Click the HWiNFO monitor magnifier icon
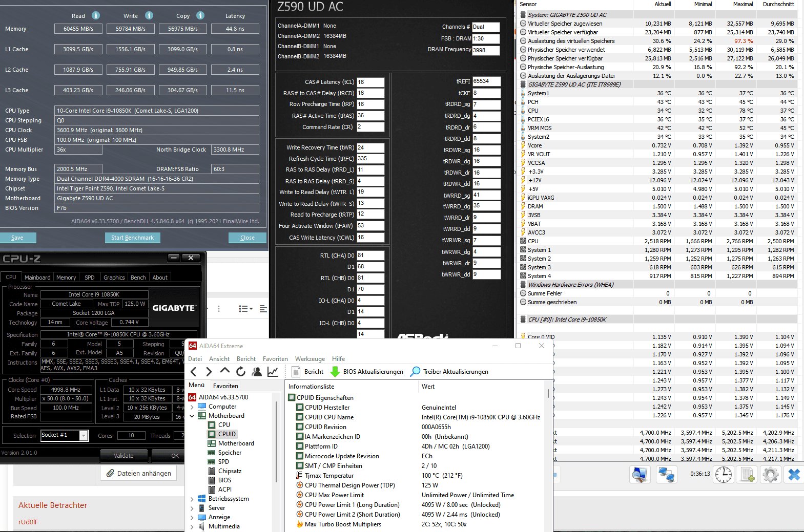804x532 pixels. tap(640, 475)
